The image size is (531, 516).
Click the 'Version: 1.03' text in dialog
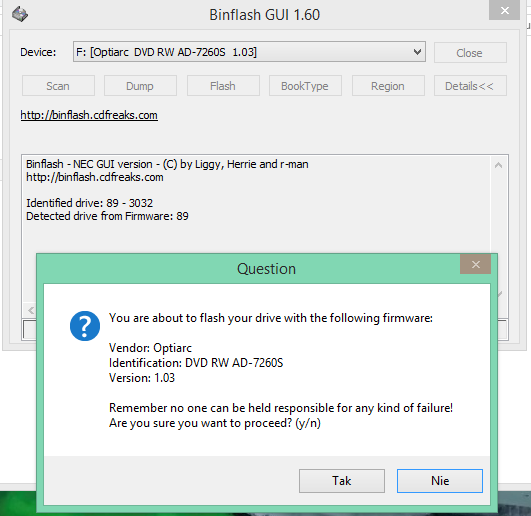click(x=142, y=378)
